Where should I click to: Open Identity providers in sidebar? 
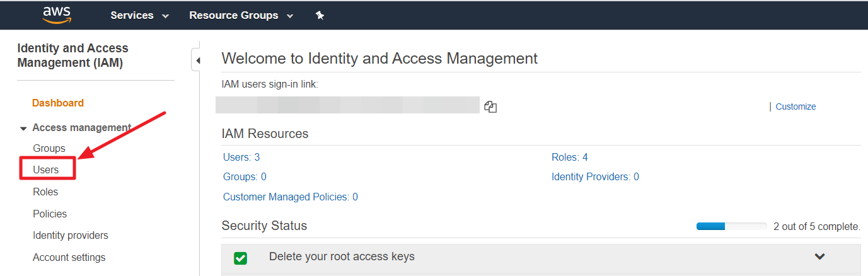[71, 235]
